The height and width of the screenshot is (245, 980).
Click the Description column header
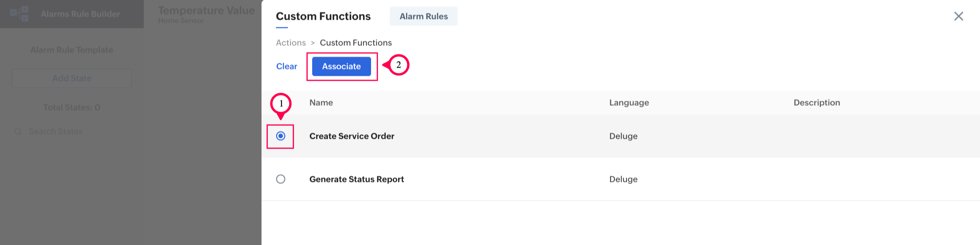click(x=816, y=102)
